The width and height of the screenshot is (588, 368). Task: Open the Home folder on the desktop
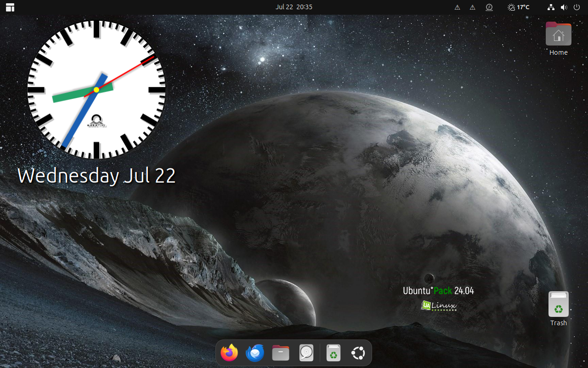point(559,34)
